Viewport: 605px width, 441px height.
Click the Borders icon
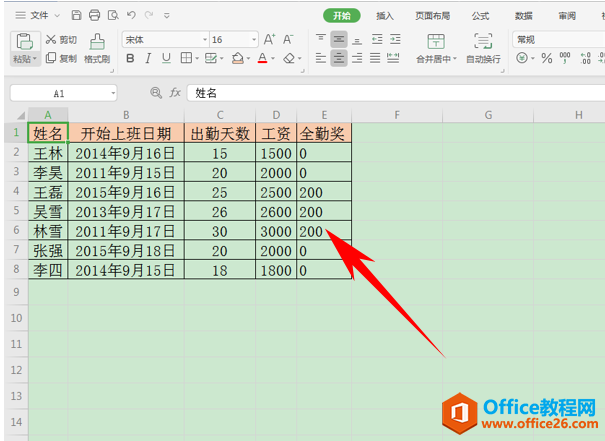tap(186, 58)
